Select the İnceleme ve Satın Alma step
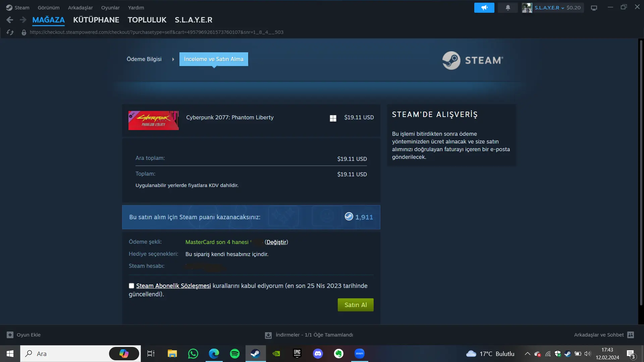Viewport: 644px width, 362px height. coord(214,59)
